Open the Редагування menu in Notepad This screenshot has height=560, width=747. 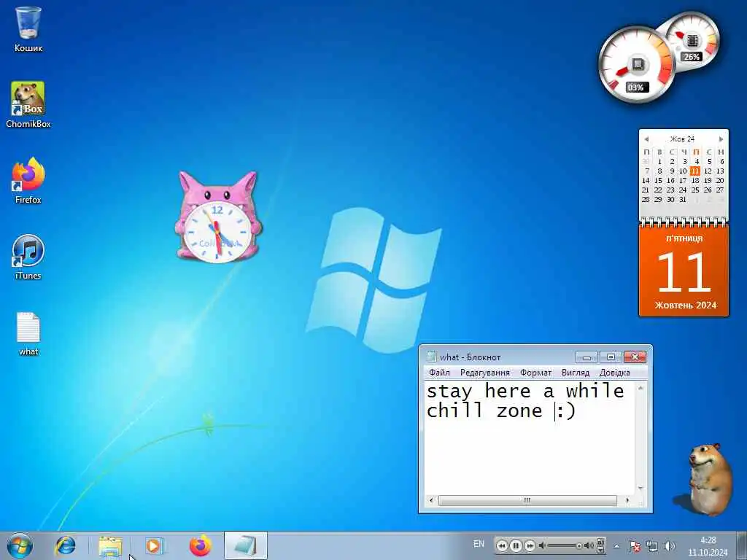(x=485, y=373)
